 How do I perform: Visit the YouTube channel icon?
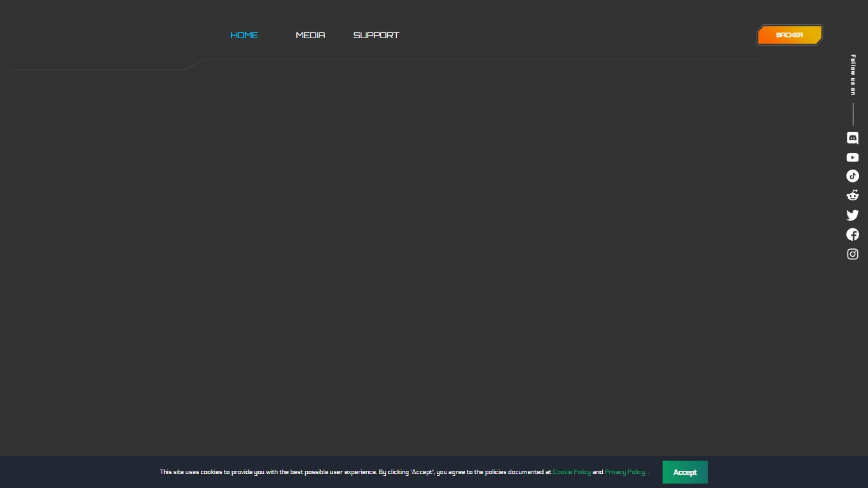[853, 158]
